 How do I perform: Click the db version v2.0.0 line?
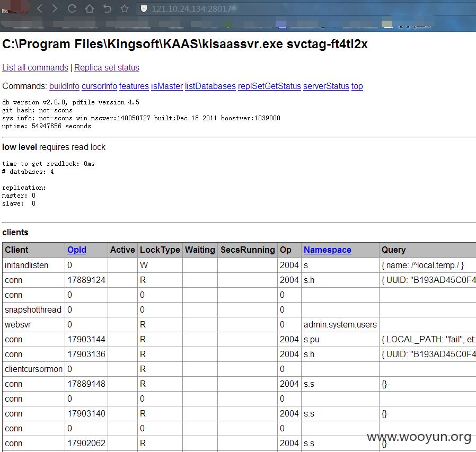coord(70,102)
